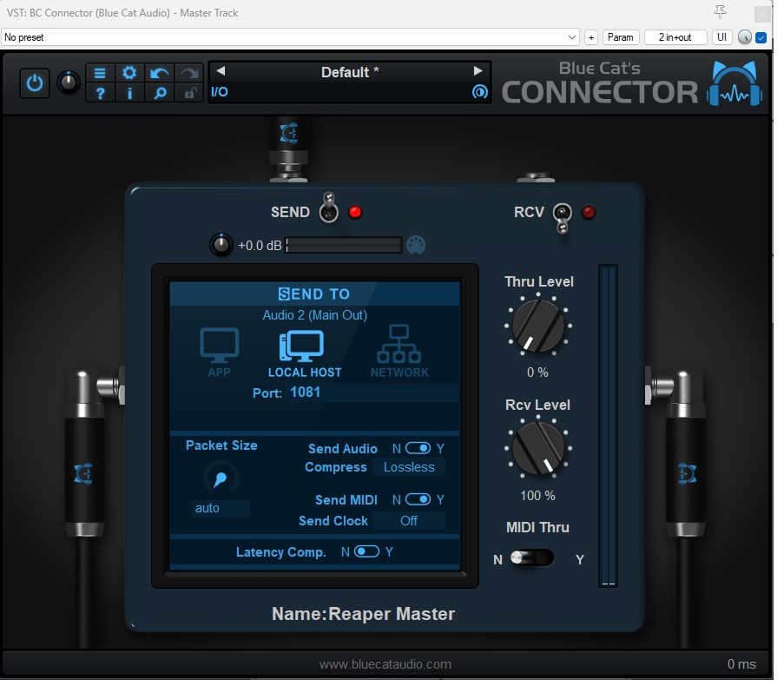Enable the Latency Comp. switch

point(366,551)
